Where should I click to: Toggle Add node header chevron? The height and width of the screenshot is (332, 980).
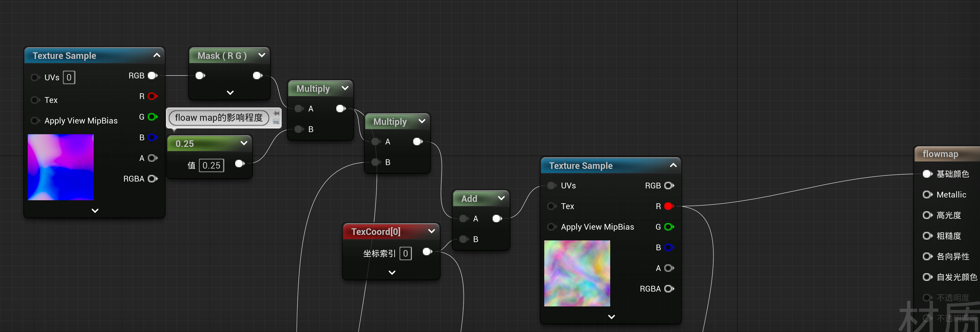[501, 198]
